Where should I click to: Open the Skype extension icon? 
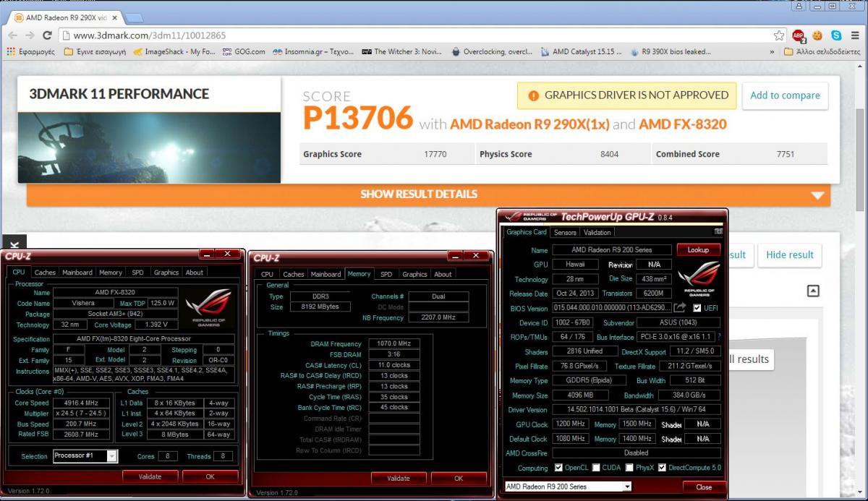836,35
